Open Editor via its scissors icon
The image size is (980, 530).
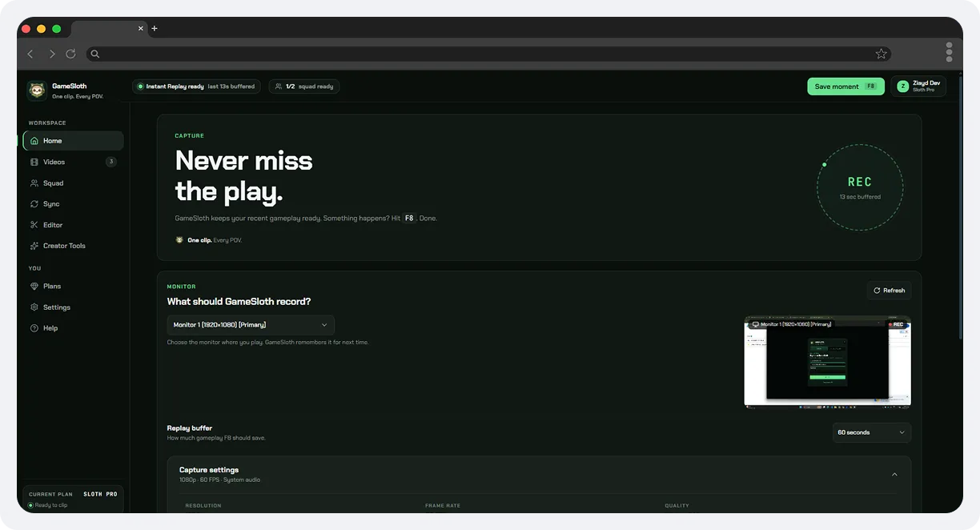point(34,225)
